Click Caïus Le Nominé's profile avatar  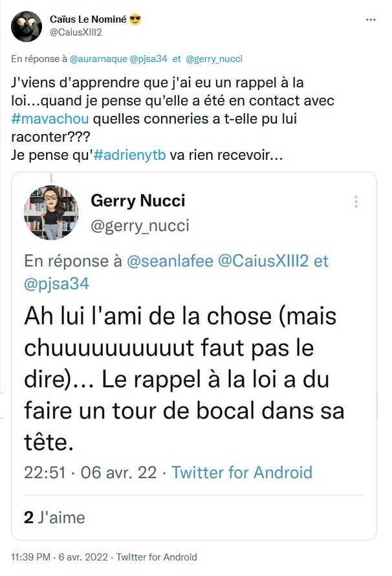[x=27, y=26]
